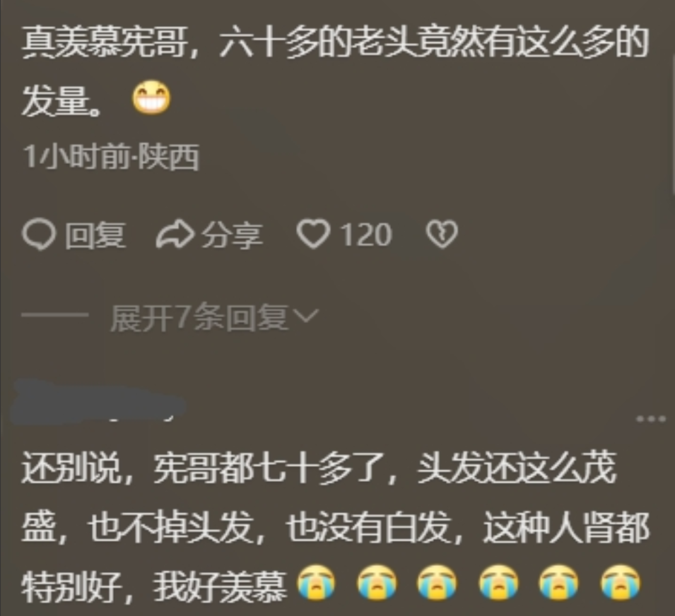The image size is (675, 616).
Task: Click the first comment text about 宪哥
Action: pos(335,71)
